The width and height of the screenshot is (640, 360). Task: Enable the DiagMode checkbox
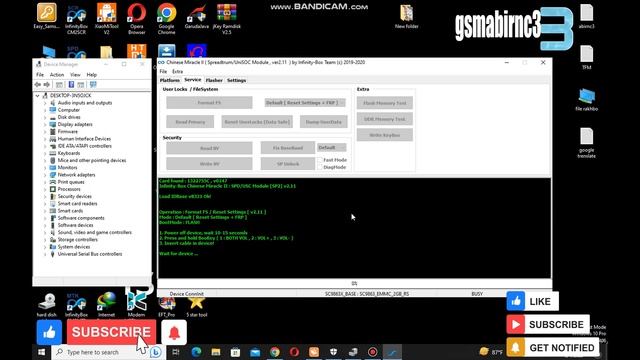[x=320, y=167]
